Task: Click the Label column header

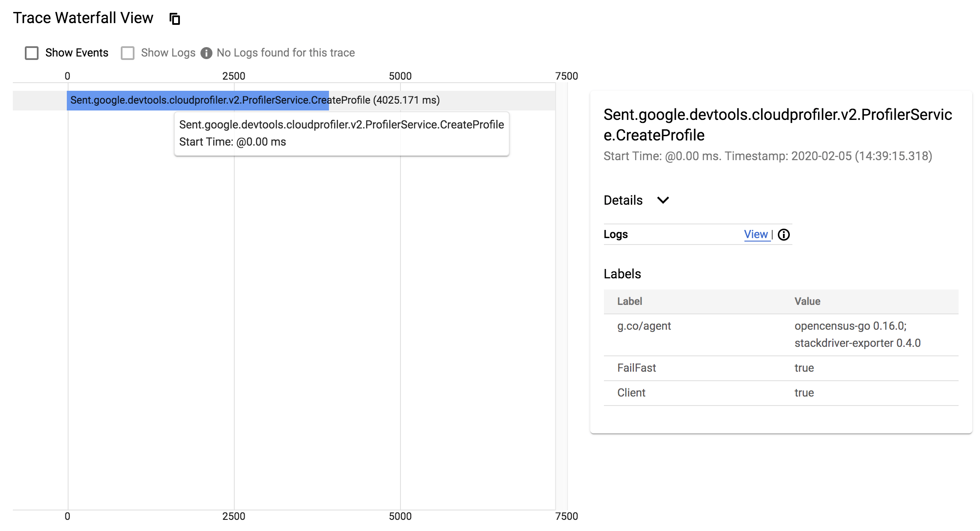Action: click(629, 301)
